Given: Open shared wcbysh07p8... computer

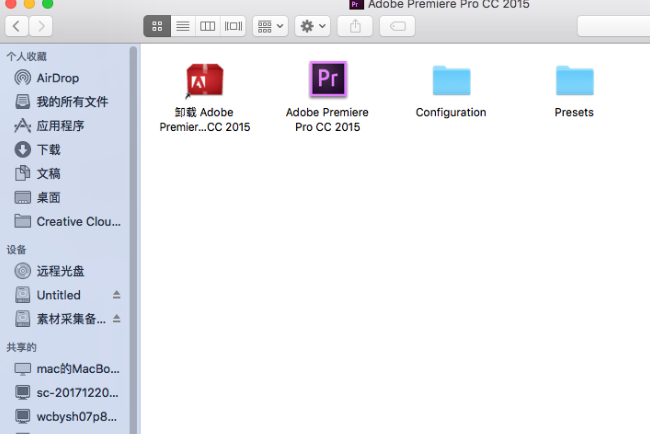Looking at the screenshot, I should (x=66, y=417).
